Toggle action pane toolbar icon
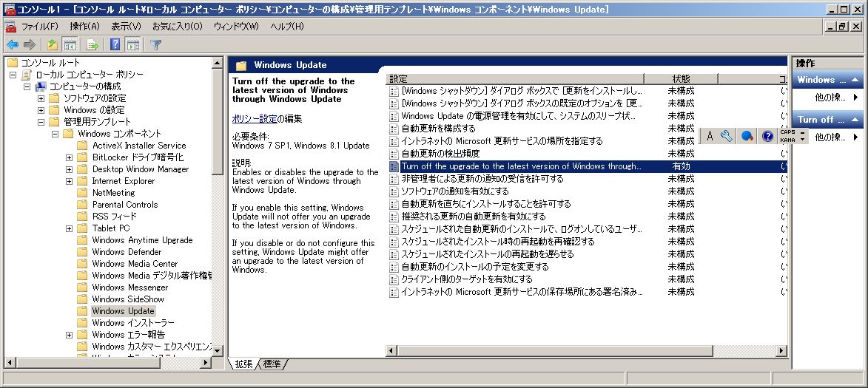868x388 pixels. coord(132,45)
